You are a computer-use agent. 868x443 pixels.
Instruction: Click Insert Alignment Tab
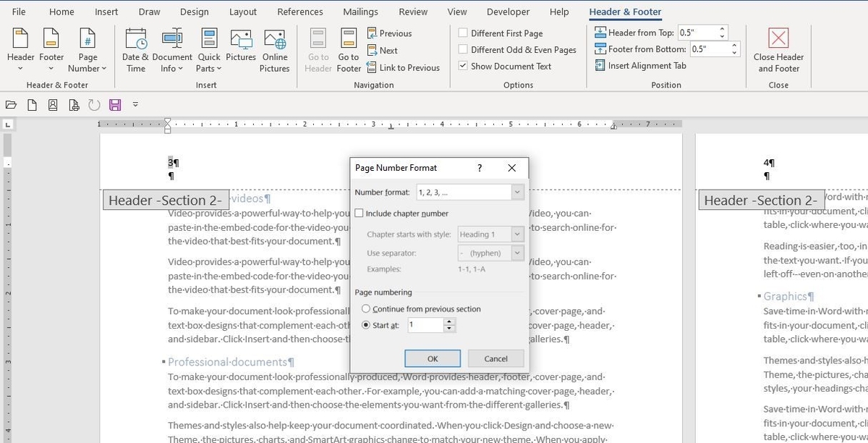(640, 65)
